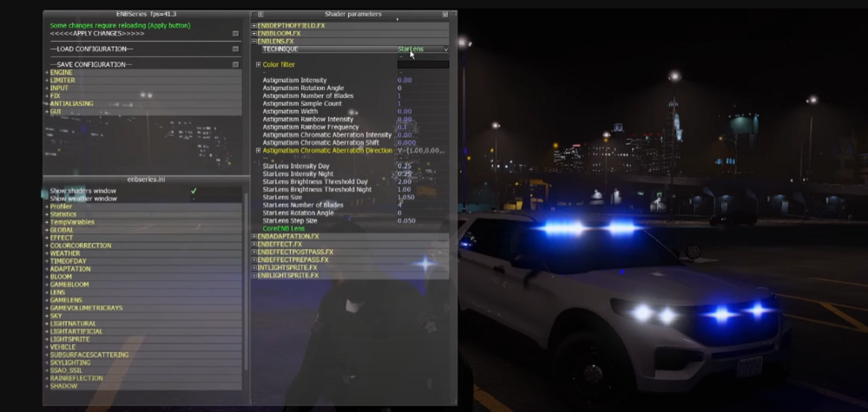Expand the TempVariables section
Screen dimensions: 868x412
47,222
